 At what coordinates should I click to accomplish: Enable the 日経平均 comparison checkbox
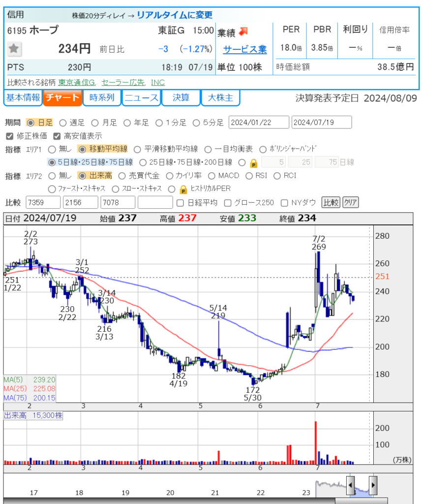180,202
